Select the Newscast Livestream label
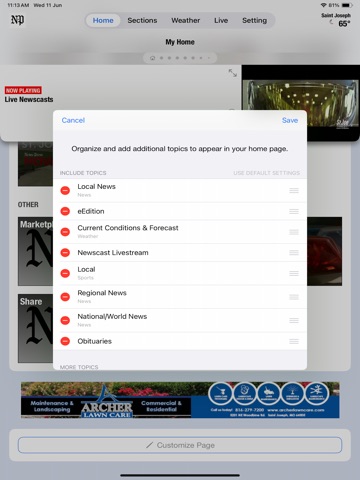The image size is (360, 480). tap(113, 253)
